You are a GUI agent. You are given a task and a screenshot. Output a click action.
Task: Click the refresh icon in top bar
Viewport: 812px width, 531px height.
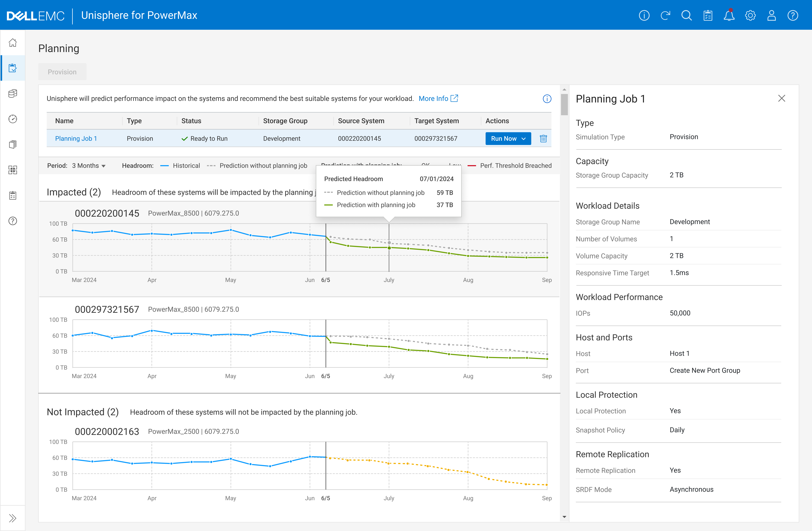pos(665,16)
